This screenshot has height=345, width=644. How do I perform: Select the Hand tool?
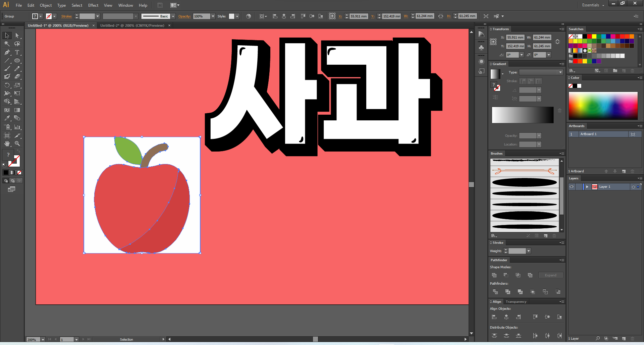point(7,143)
